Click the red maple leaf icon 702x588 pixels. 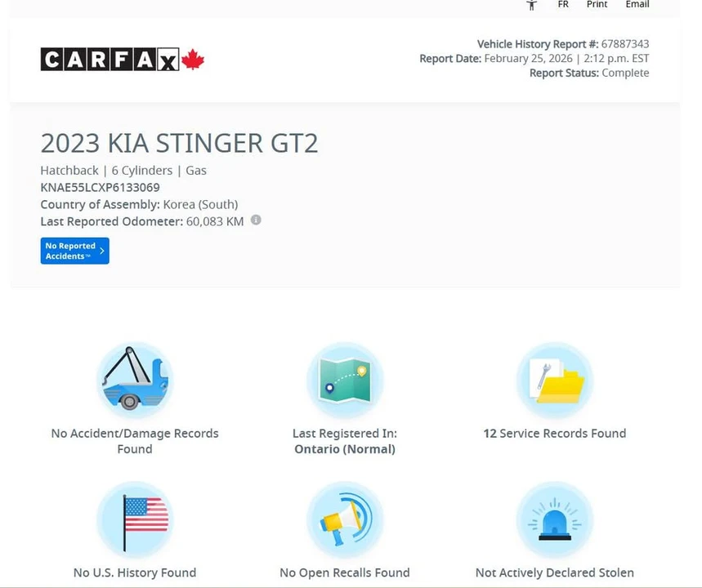[x=193, y=60]
